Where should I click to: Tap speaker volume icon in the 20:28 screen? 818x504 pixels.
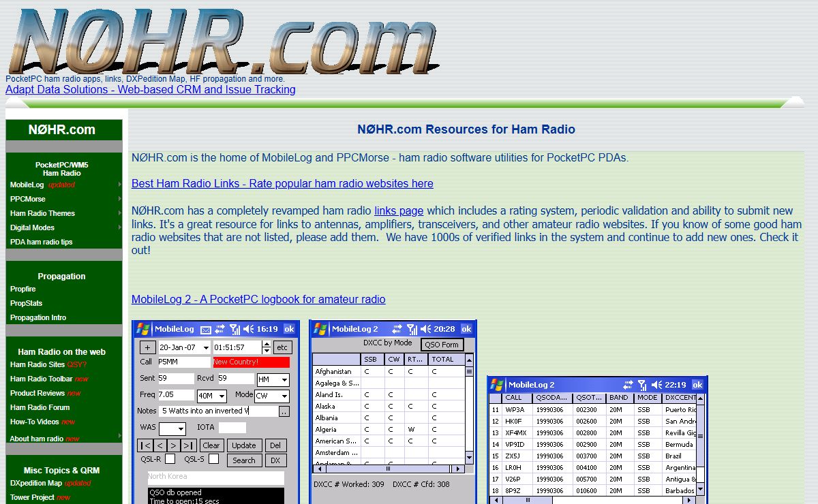(x=426, y=329)
